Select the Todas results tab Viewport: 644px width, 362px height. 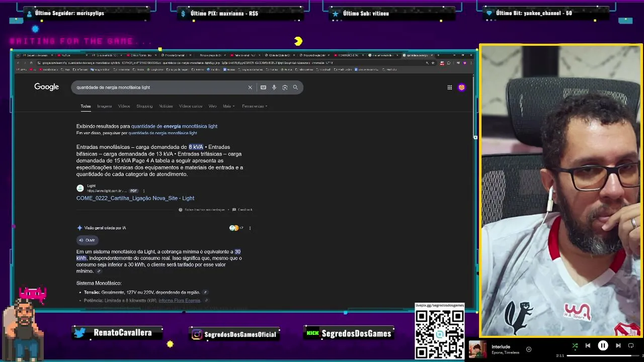pyautogui.click(x=86, y=106)
